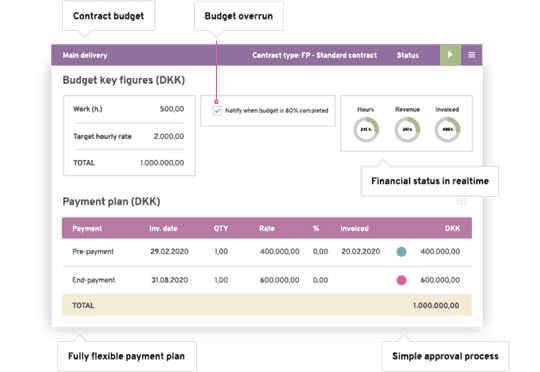
Task: Click the Hours donut chart
Action: (x=366, y=130)
